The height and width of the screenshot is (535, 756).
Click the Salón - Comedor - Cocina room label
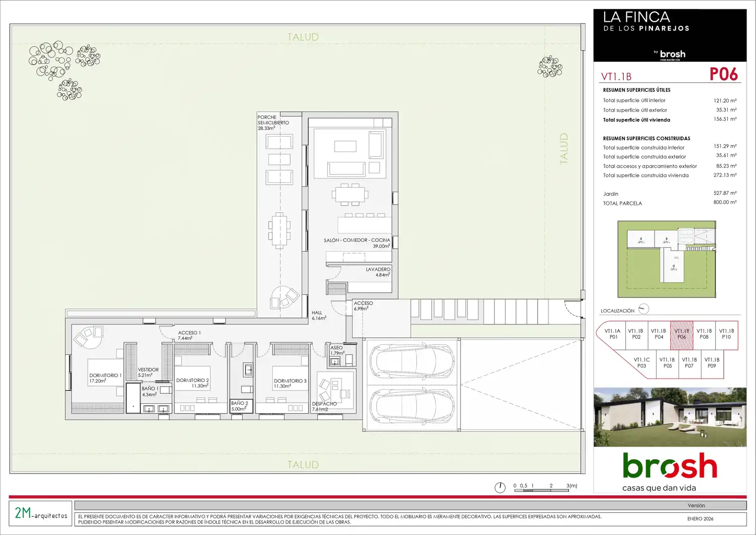click(357, 241)
